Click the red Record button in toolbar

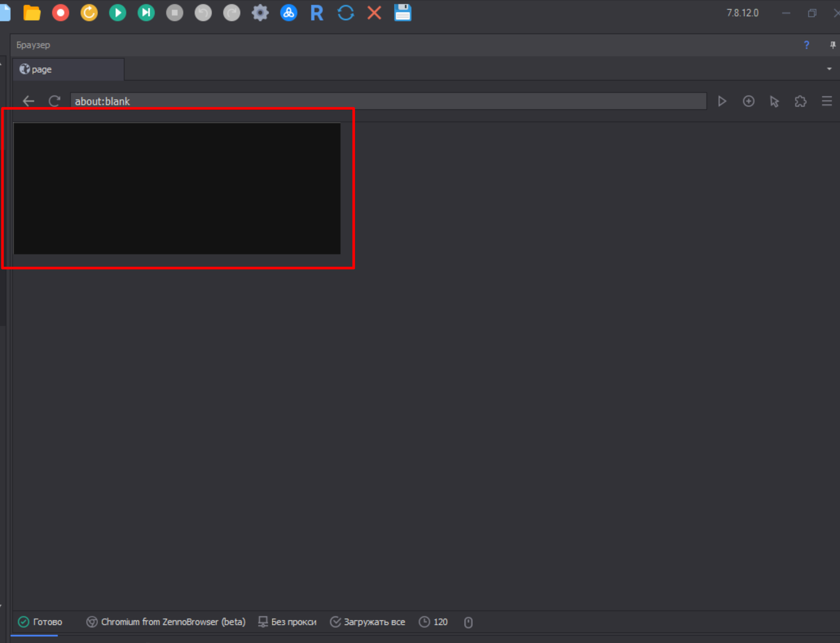(61, 13)
